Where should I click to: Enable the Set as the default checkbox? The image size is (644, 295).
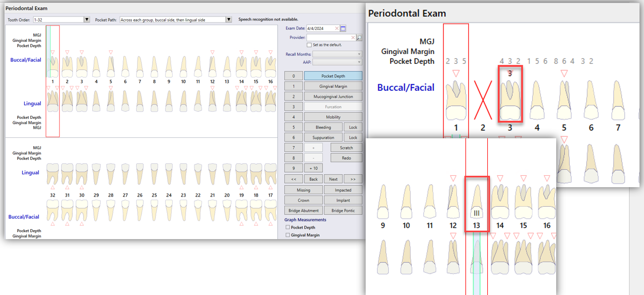(309, 45)
